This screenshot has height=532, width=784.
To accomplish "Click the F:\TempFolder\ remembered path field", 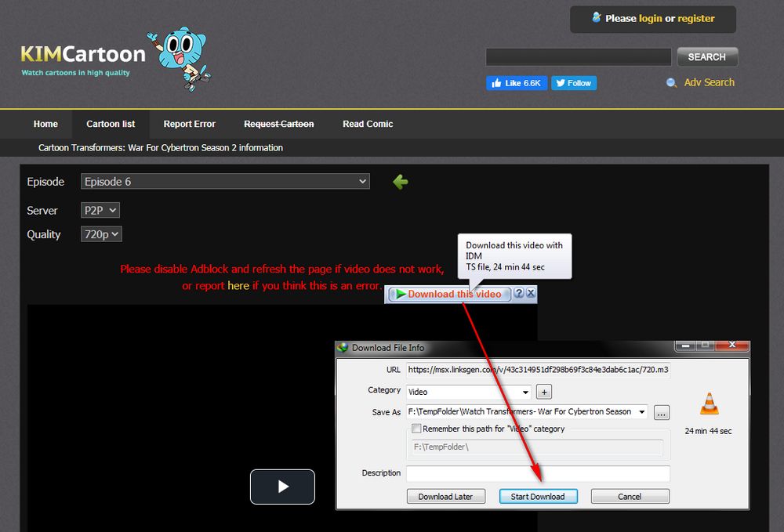I will click(x=538, y=447).
